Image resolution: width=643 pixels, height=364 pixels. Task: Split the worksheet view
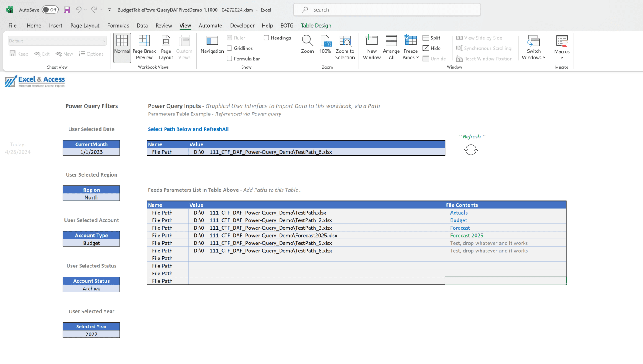coord(432,38)
